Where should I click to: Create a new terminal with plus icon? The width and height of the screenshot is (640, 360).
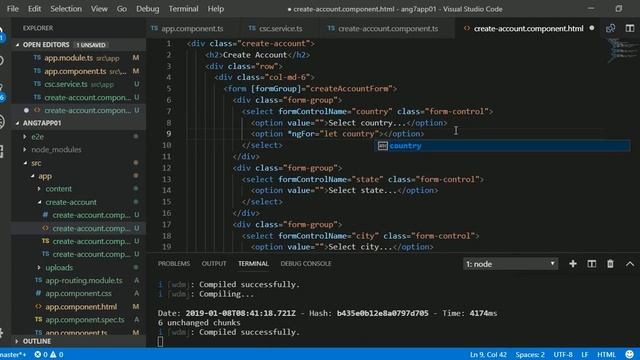(573, 264)
